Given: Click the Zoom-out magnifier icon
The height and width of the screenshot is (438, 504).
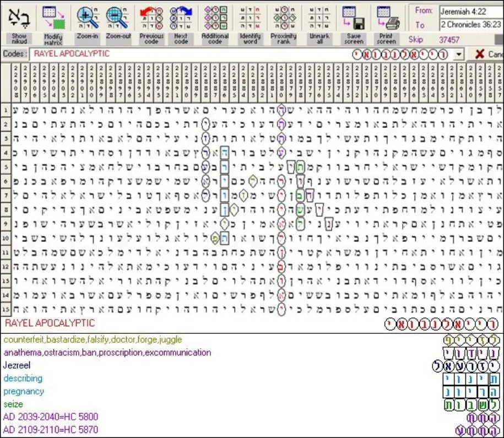Looking at the screenshot, I should point(118,18).
